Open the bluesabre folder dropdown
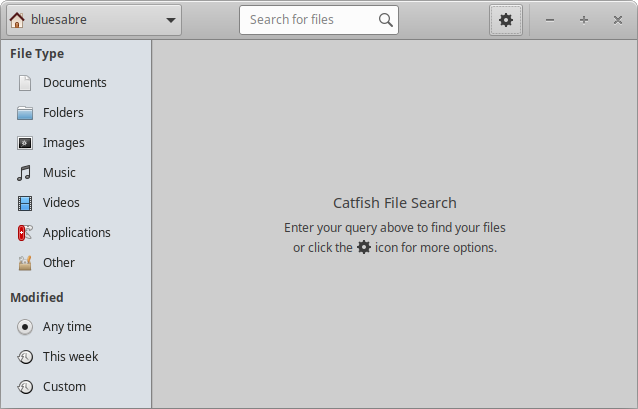The image size is (638, 409). 92,20
